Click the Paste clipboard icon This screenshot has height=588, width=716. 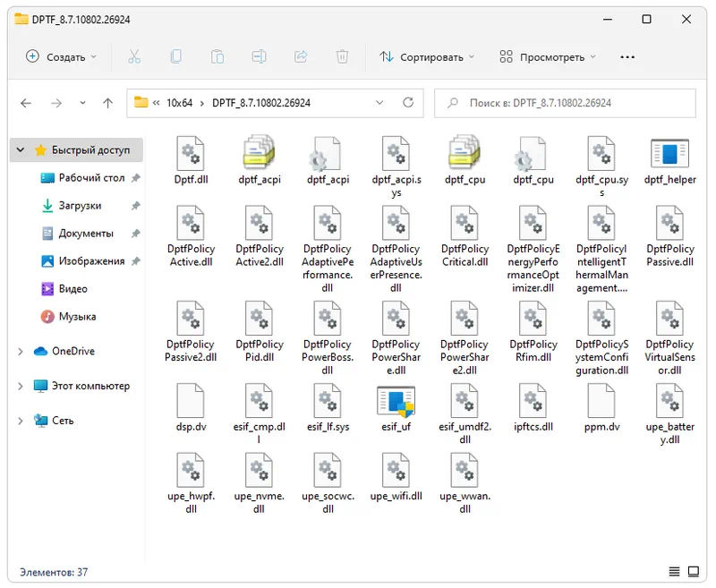[x=217, y=56]
